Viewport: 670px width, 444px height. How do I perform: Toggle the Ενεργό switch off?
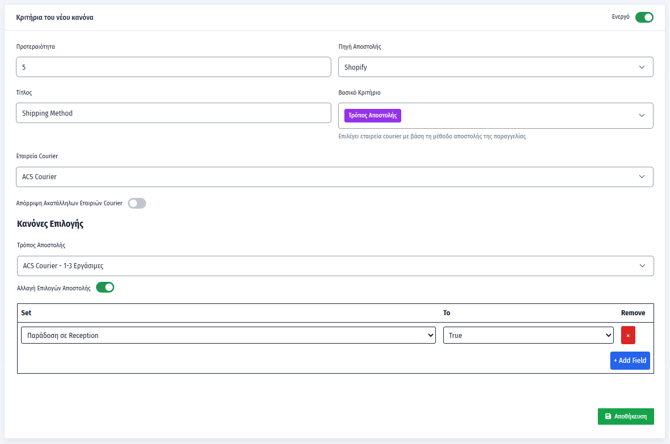pyautogui.click(x=644, y=17)
